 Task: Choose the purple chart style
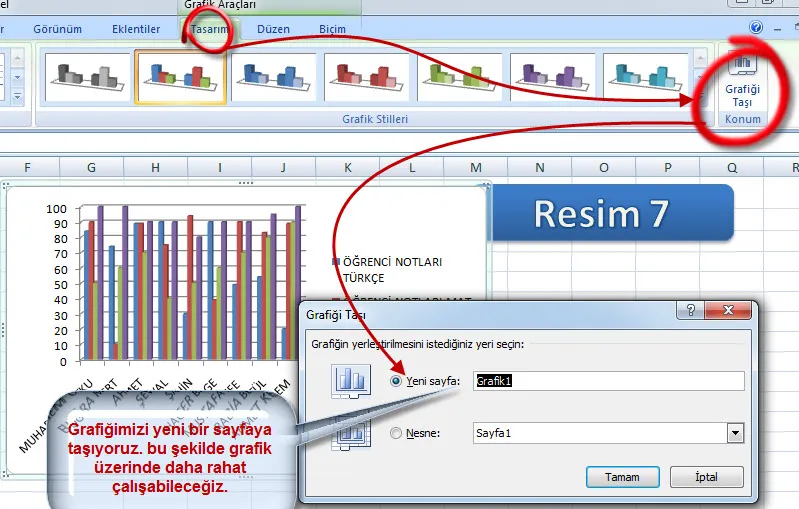click(553, 77)
